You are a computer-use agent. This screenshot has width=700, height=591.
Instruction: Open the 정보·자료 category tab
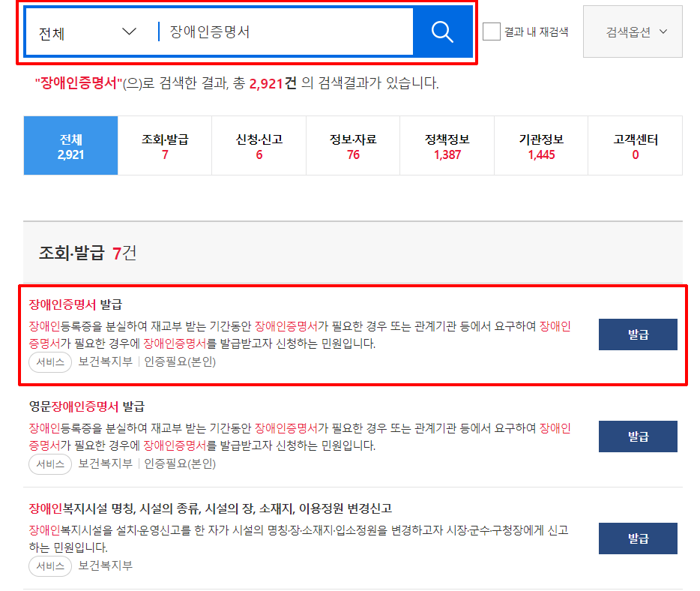352,145
